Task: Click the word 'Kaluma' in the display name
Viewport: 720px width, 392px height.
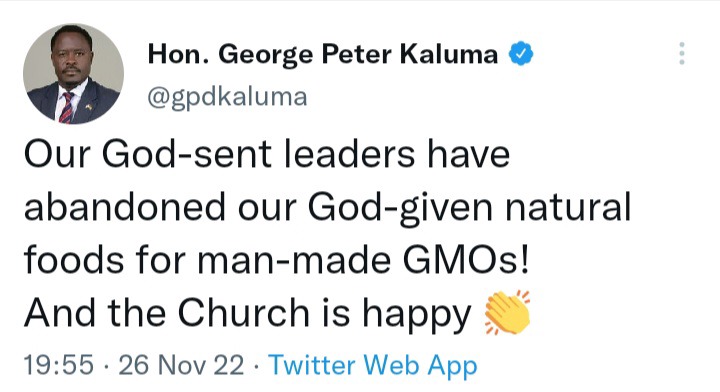Action: [449, 54]
